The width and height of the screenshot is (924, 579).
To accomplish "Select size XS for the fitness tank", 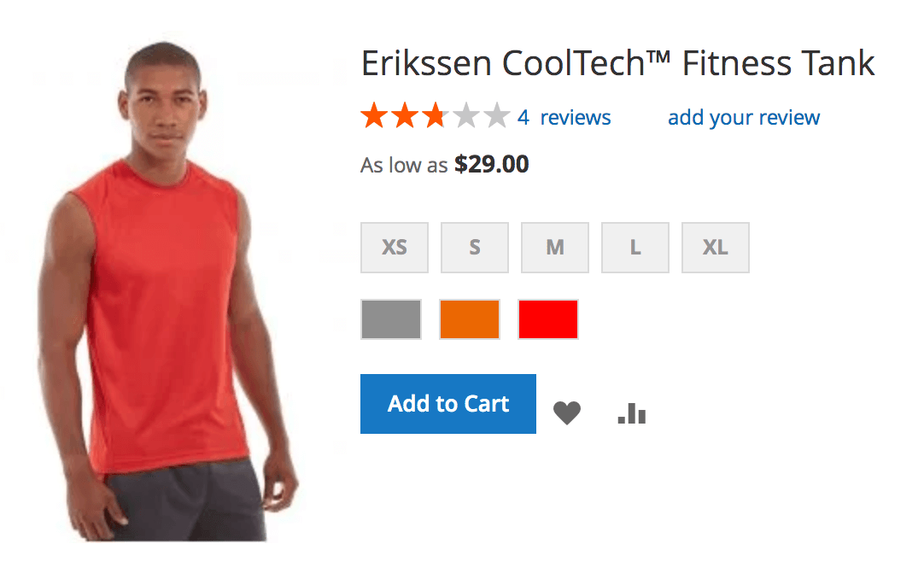I will point(394,247).
